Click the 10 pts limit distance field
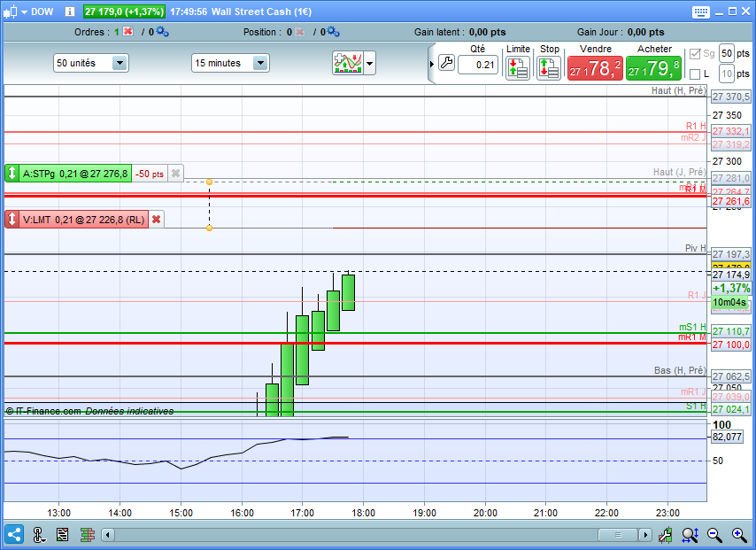This screenshot has width=756, height=550. 727,74
